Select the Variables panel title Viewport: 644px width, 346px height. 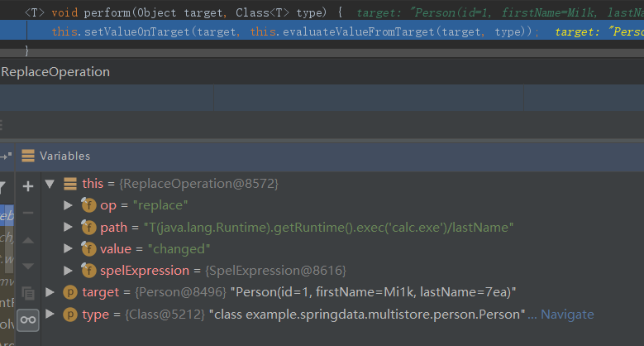[x=64, y=156]
